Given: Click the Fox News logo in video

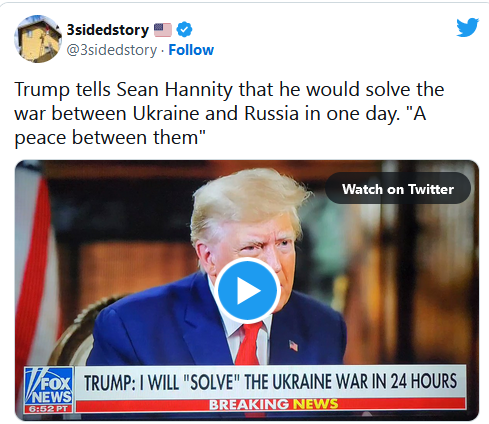Looking at the screenshot, I should [x=49, y=386].
